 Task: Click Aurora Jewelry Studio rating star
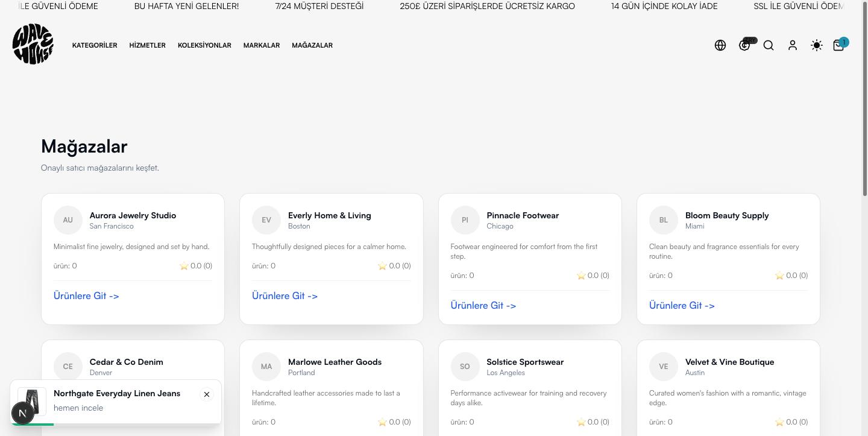pyautogui.click(x=184, y=266)
